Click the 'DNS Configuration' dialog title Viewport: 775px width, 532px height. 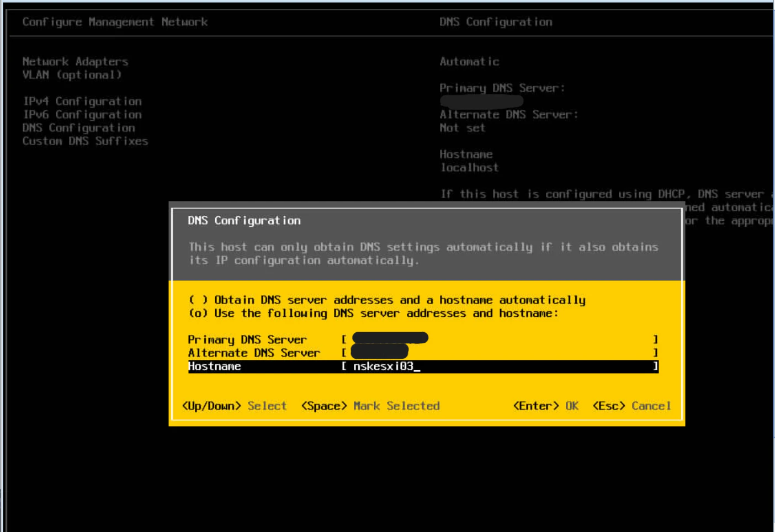(x=244, y=221)
